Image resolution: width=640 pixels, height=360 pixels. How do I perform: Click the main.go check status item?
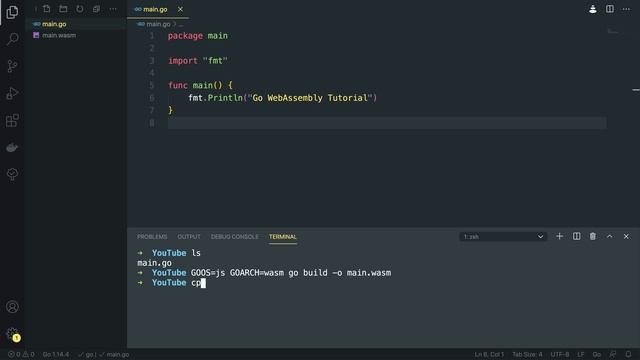coord(114,354)
